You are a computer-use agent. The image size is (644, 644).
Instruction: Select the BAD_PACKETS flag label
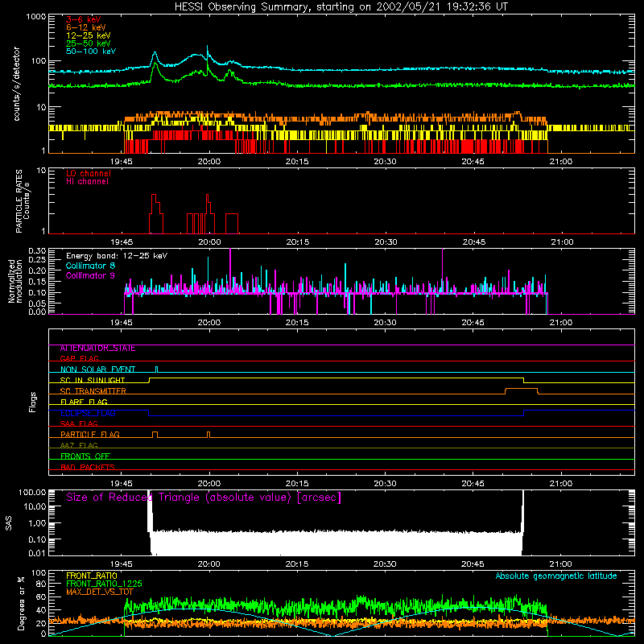87,468
